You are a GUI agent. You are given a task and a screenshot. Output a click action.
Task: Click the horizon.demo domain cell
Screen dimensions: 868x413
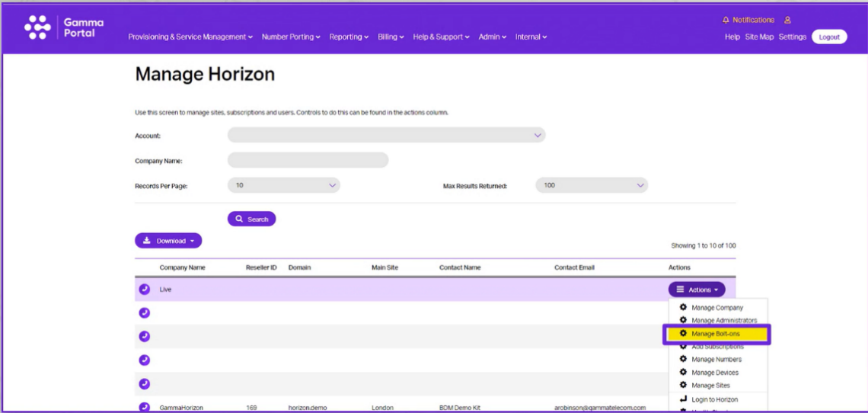click(308, 408)
